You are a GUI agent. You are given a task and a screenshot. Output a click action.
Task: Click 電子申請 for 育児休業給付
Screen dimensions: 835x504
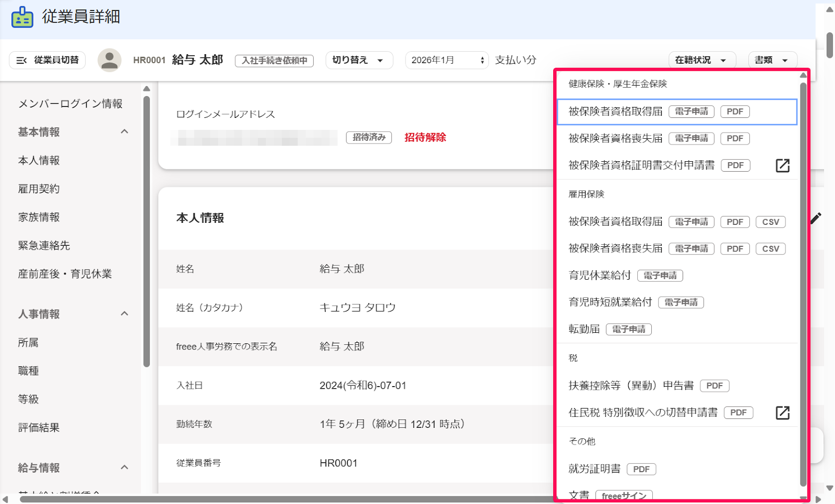[660, 275]
